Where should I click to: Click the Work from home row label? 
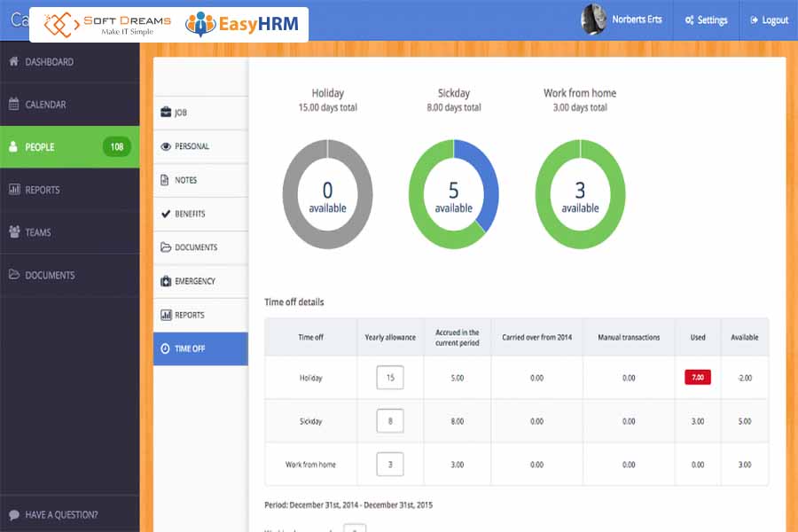(310, 465)
